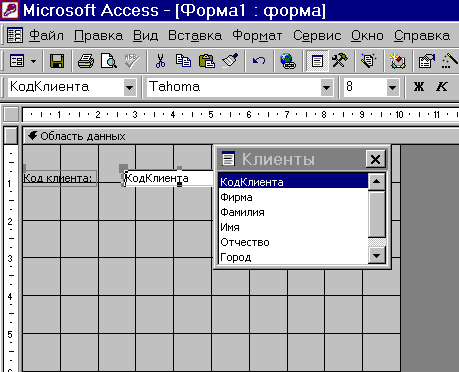Toggle the Field List button
This screenshot has width=459, height=372.
(317, 61)
